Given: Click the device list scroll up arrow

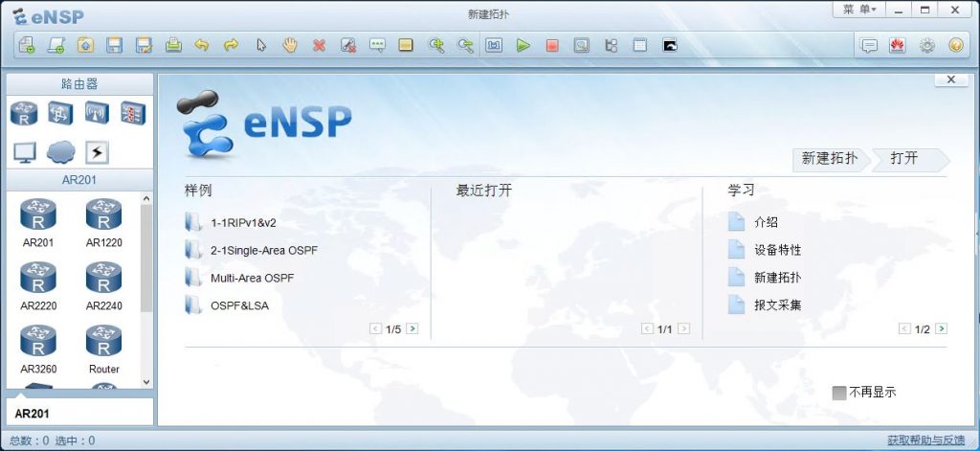Looking at the screenshot, I should tap(146, 199).
